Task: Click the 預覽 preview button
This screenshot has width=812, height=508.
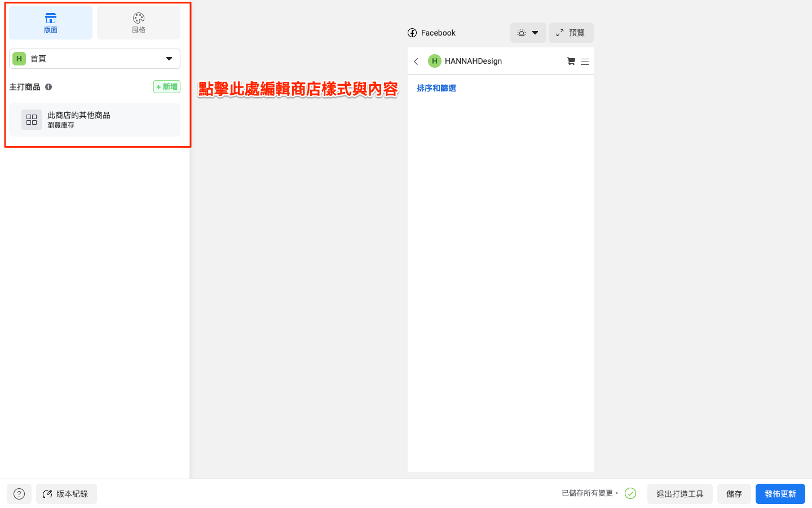Action: [571, 33]
